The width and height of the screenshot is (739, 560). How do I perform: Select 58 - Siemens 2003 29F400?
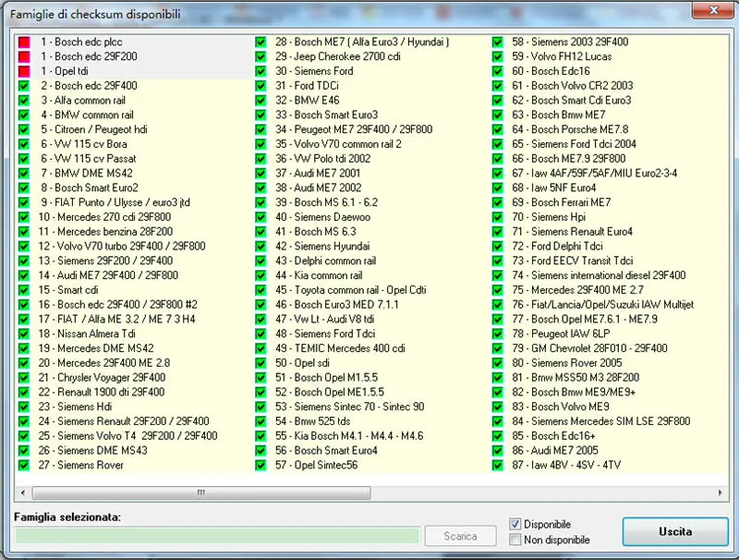coord(570,42)
